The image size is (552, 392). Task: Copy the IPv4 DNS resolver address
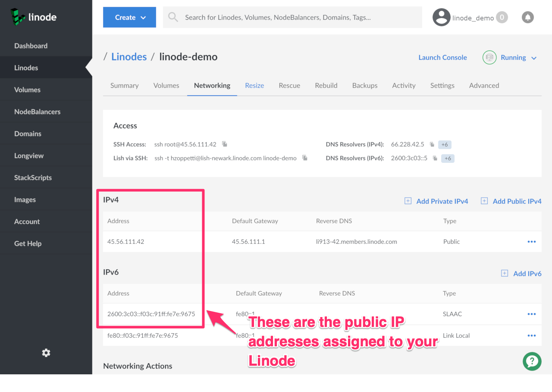click(x=432, y=144)
